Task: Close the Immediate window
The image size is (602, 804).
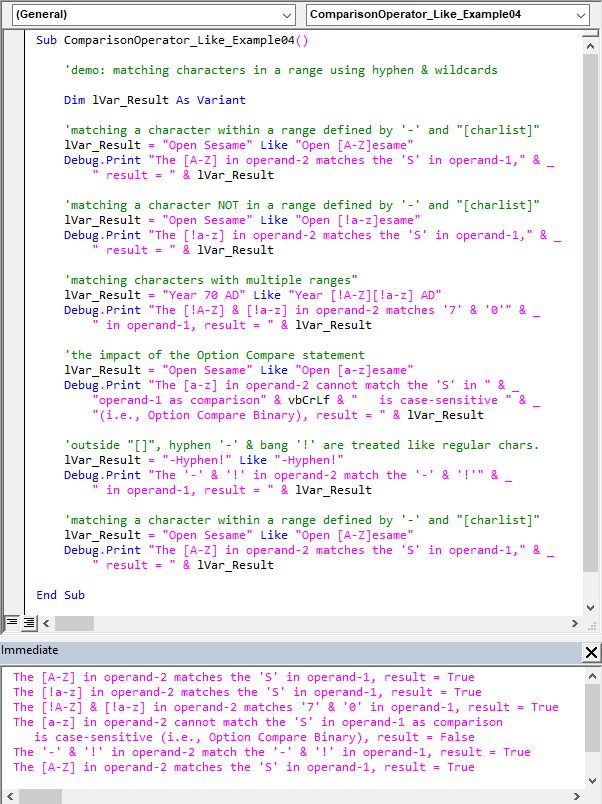Action: pyautogui.click(x=591, y=652)
